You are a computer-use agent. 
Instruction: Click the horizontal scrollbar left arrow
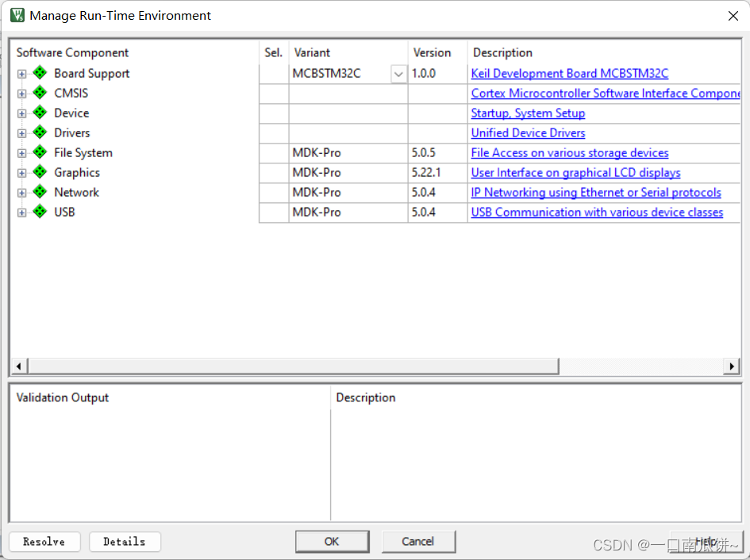tap(19, 366)
